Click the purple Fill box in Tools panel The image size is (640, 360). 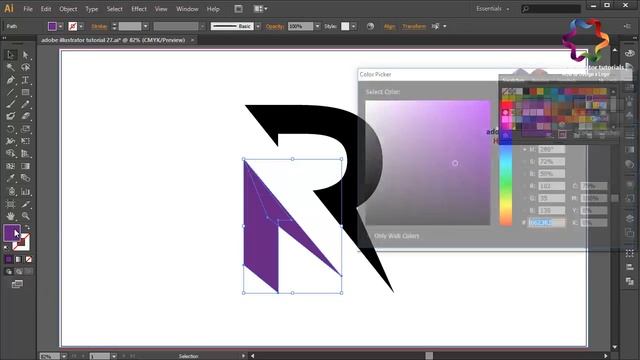pos(12,233)
